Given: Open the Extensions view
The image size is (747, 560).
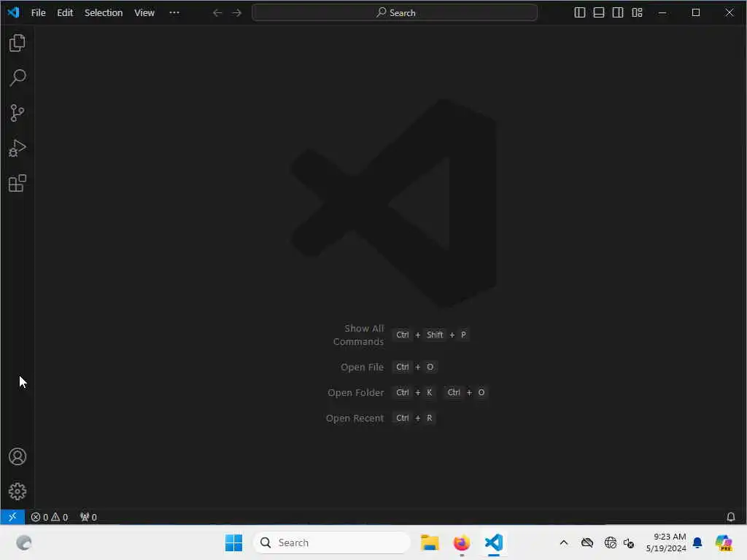Looking at the screenshot, I should pos(18,183).
